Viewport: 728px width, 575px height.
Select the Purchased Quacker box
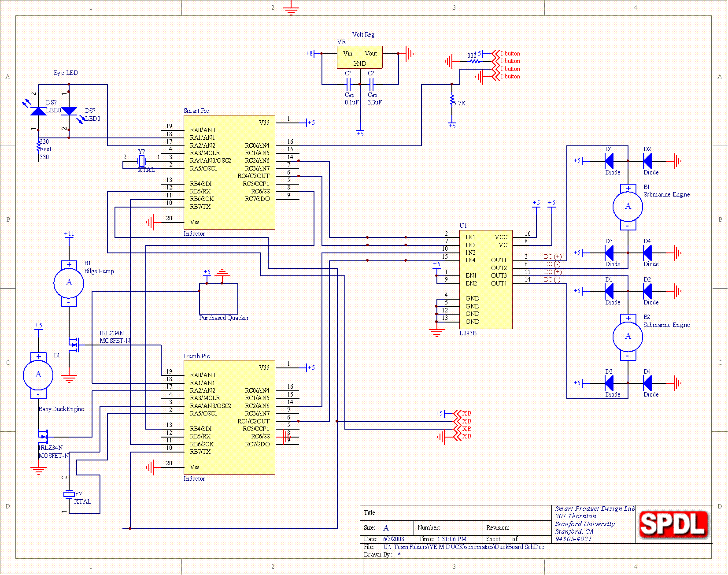pyautogui.click(x=218, y=299)
